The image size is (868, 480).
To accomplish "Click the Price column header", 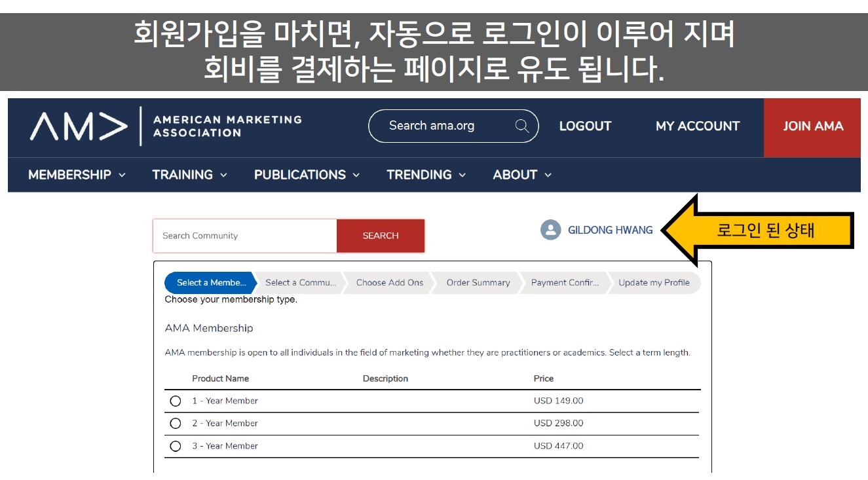I will coord(544,378).
